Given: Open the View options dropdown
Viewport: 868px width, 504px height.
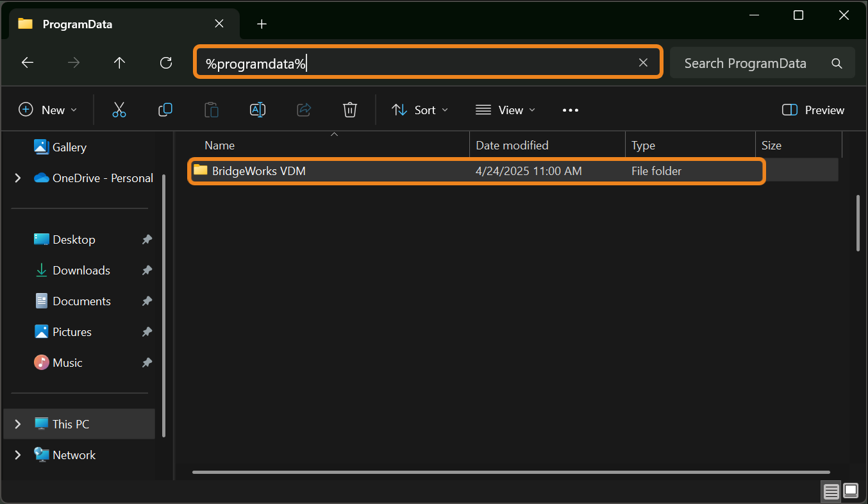Looking at the screenshot, I should click(505, 110).
